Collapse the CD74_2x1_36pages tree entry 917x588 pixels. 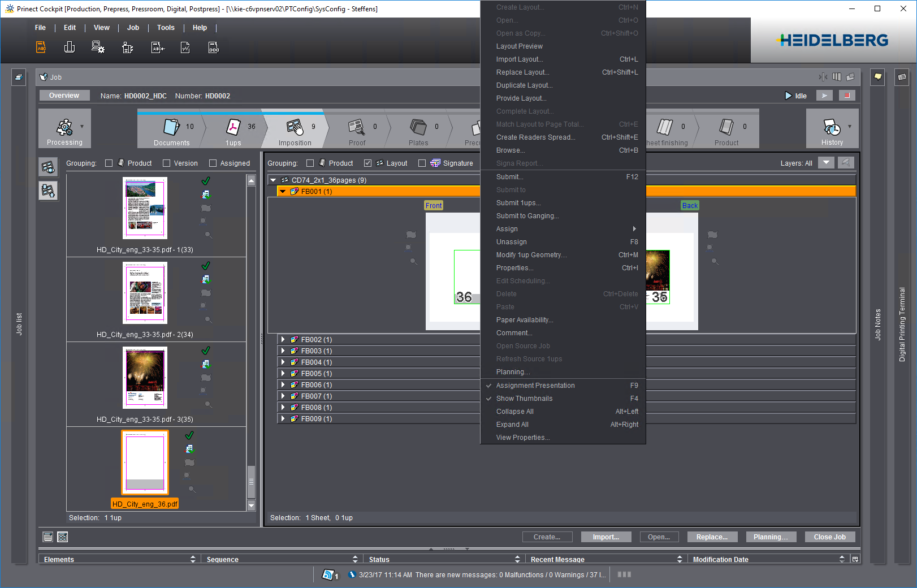[x=273, y=180]
